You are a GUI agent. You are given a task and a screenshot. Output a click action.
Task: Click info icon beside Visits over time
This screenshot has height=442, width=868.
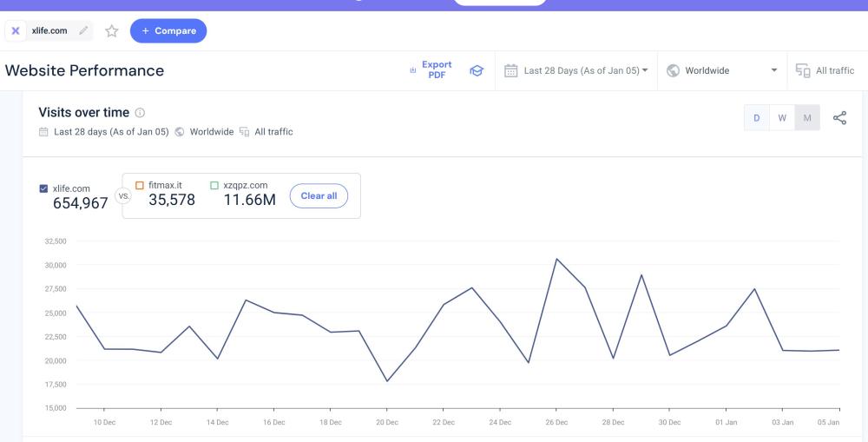coord(141,113)
